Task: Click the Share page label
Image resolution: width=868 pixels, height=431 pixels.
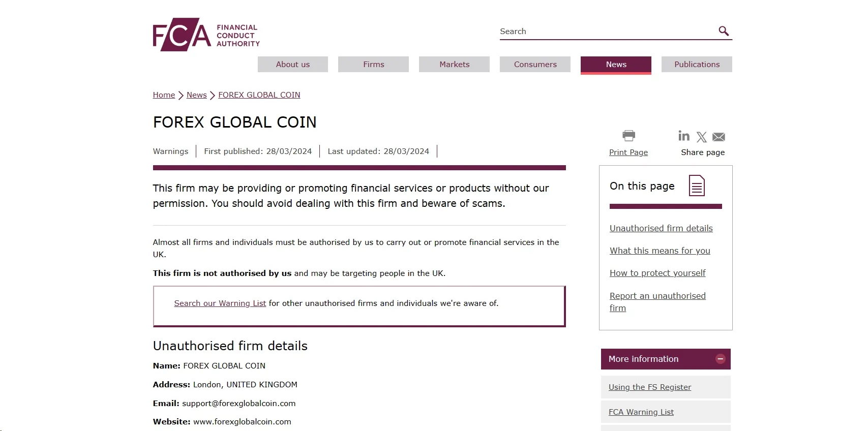Action: (x=703, y=152)
